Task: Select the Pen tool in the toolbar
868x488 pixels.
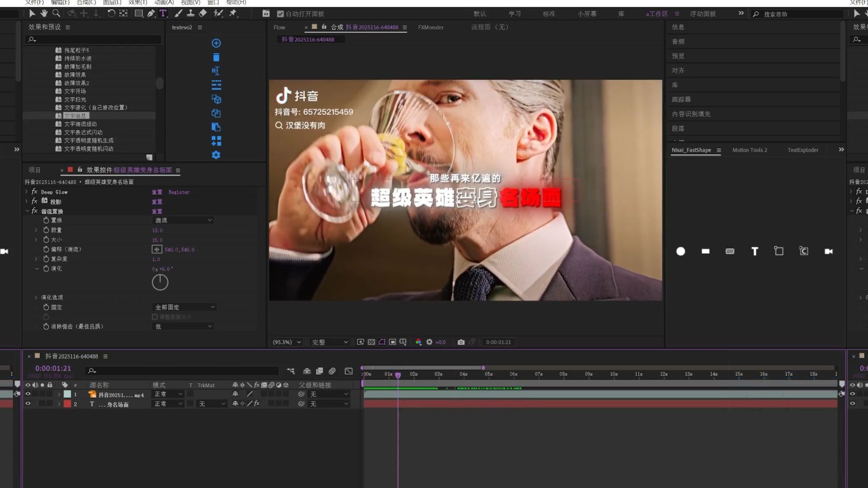Action: click(151, 14)
